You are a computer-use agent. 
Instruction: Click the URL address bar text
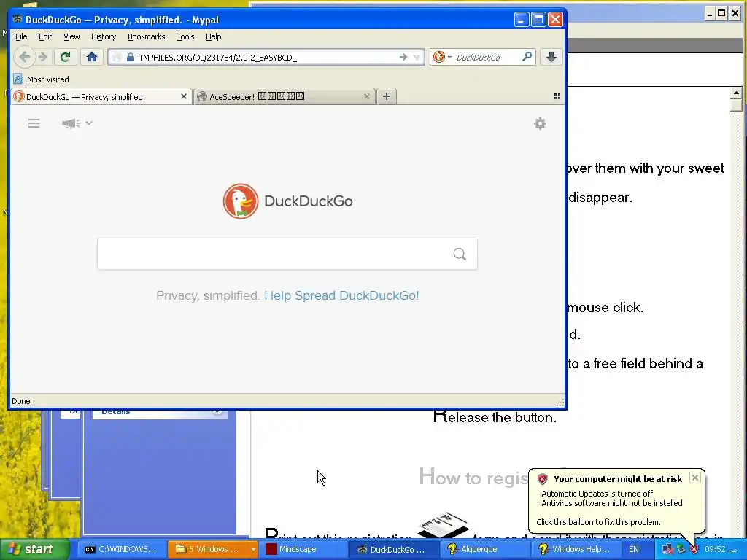tap(217, 58)
